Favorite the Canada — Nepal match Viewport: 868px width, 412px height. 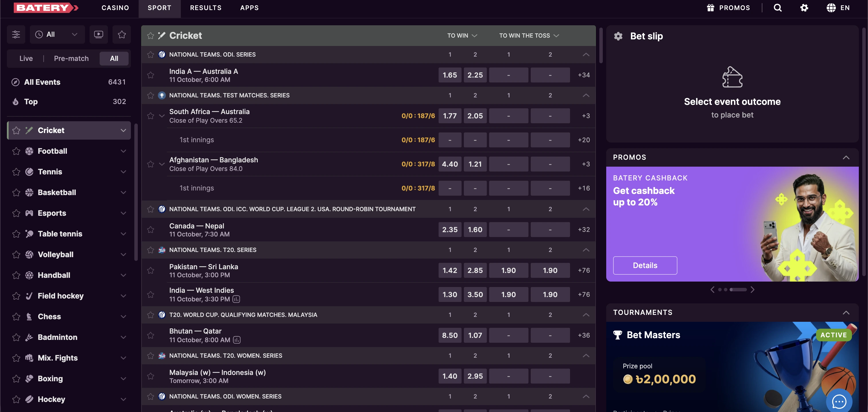click(x=151, y=230)
